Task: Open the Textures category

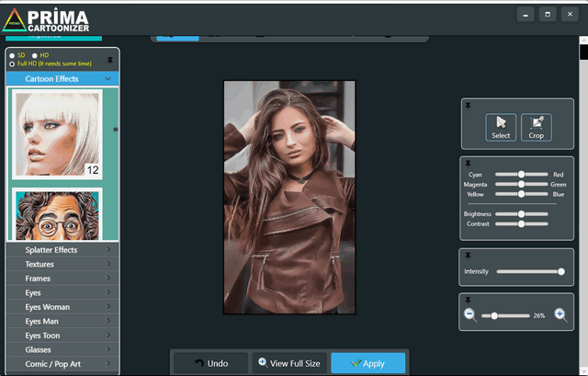Action: point(61,264)
